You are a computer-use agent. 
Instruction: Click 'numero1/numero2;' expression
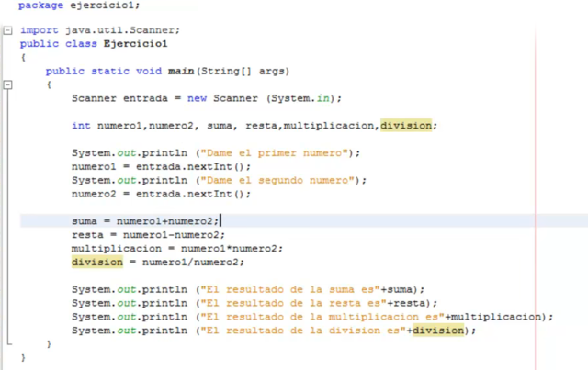(x=193, y=263)
